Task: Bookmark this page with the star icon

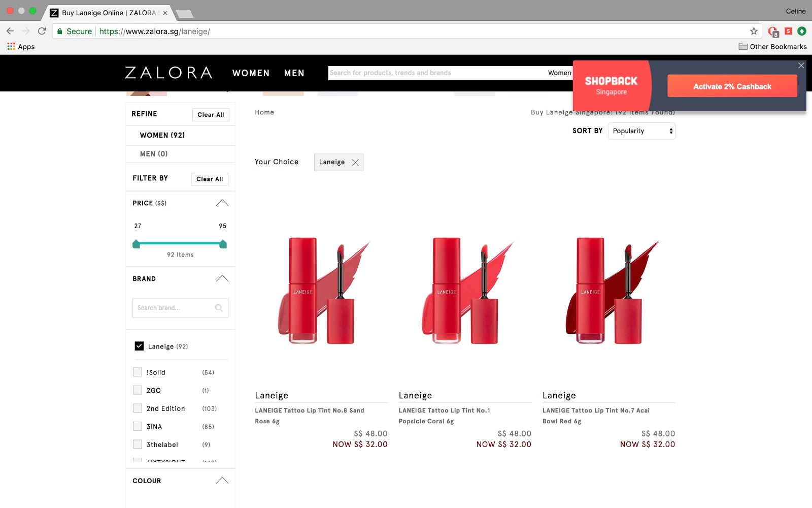Action: click(754, 31)
